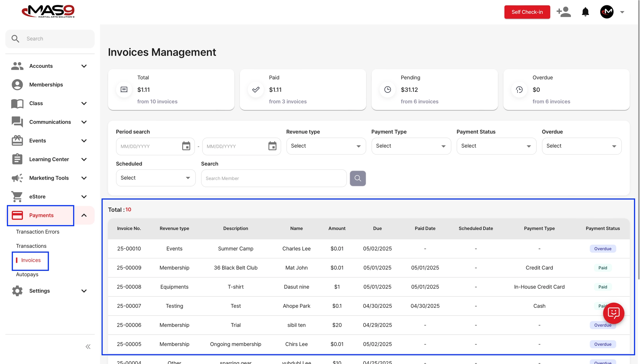Open calendar picker for period end date
Screen dimensions: 640x364
click(272, 146)
